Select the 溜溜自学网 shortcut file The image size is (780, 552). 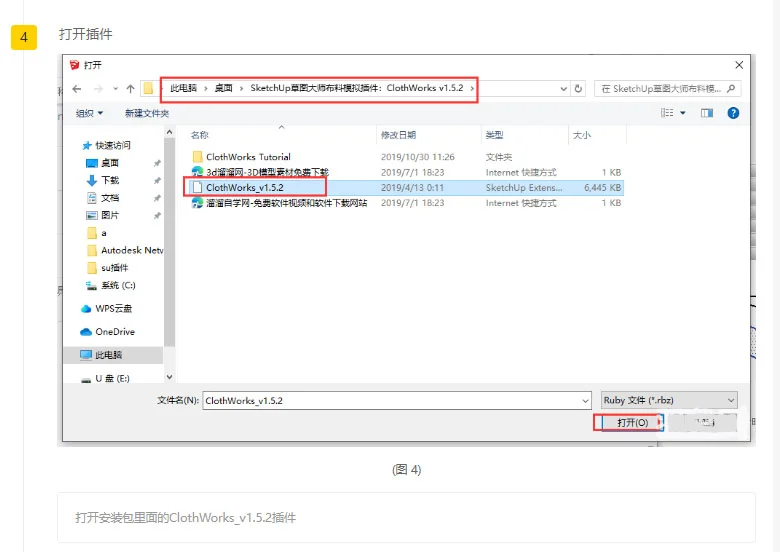tap(287, 203)
